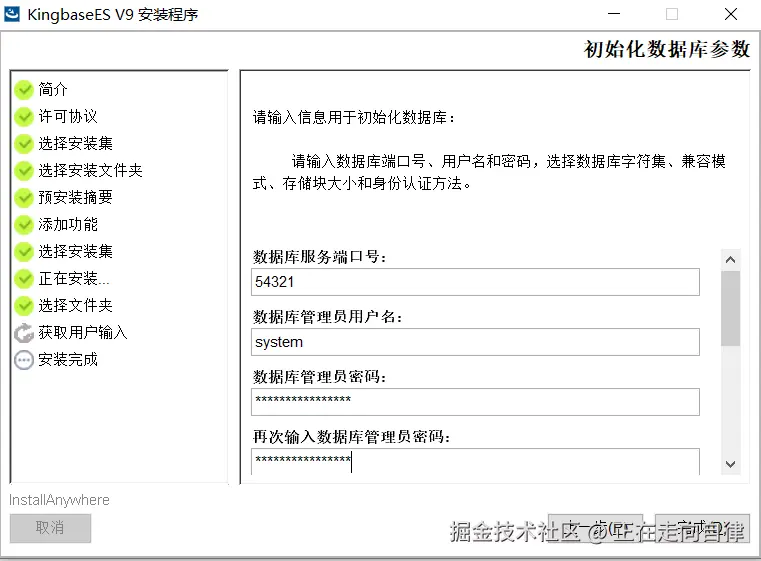Close the KingbaseES installer window
Screen dimensions: 761x561
click(731, 14)
